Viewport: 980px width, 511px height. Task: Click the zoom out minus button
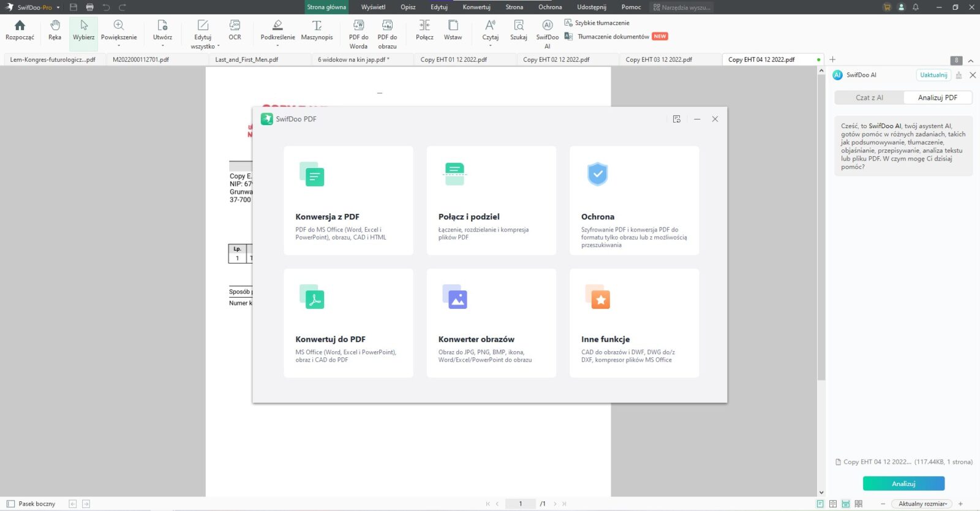[x=883, y=504]
